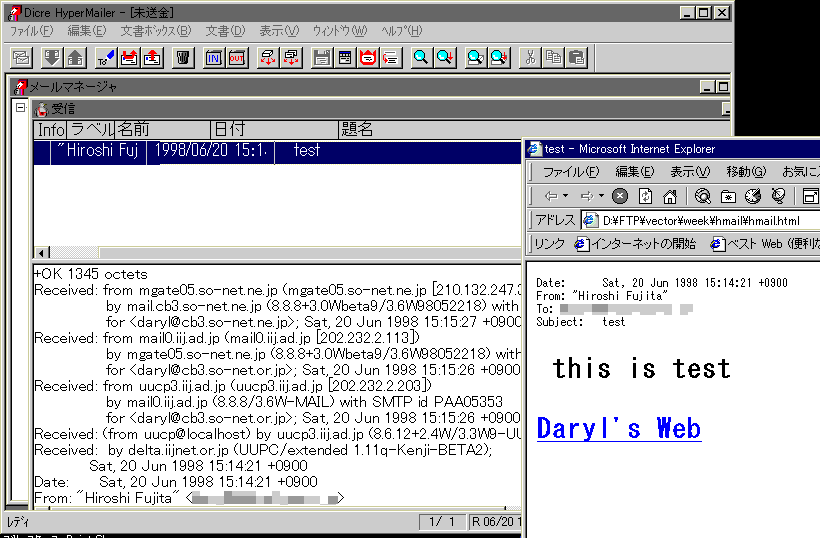820x538 pixels.
Task: Click the 1/ 1 status bar counter
Action: pos(442,521)
